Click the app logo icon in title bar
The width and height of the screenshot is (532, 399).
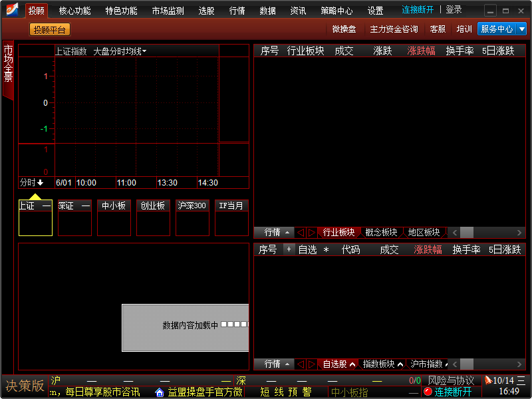12,10
